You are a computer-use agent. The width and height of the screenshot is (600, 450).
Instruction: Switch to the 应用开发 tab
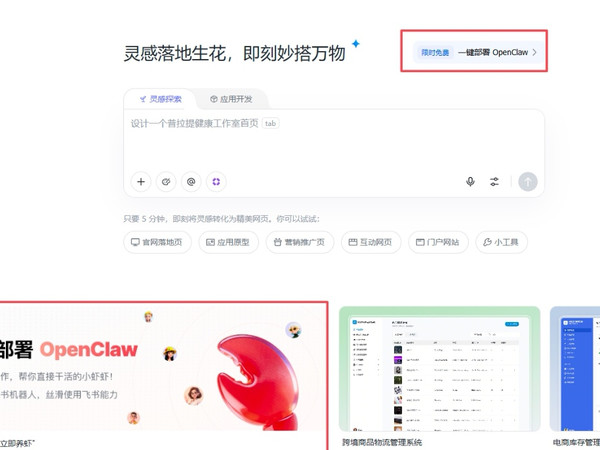point(231,99)
